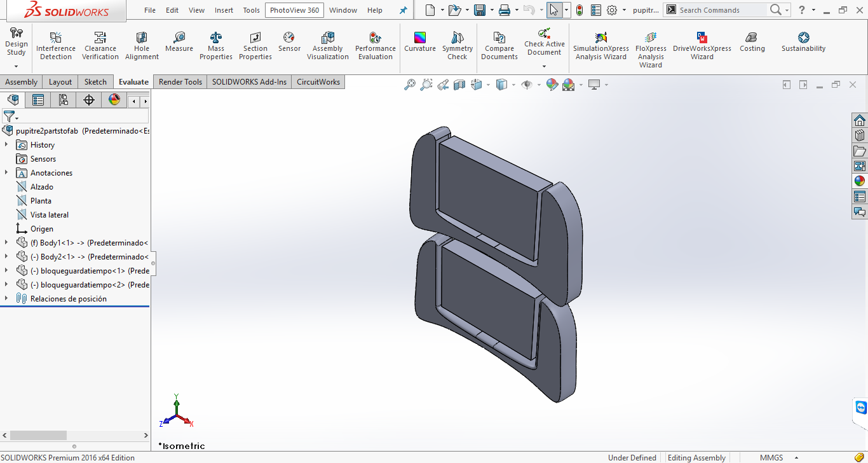Image resolution: width=868 pixels, height=463 pixels.
Task: Launch FloXpress Analysis Wizard
Action: click(651, 50)
